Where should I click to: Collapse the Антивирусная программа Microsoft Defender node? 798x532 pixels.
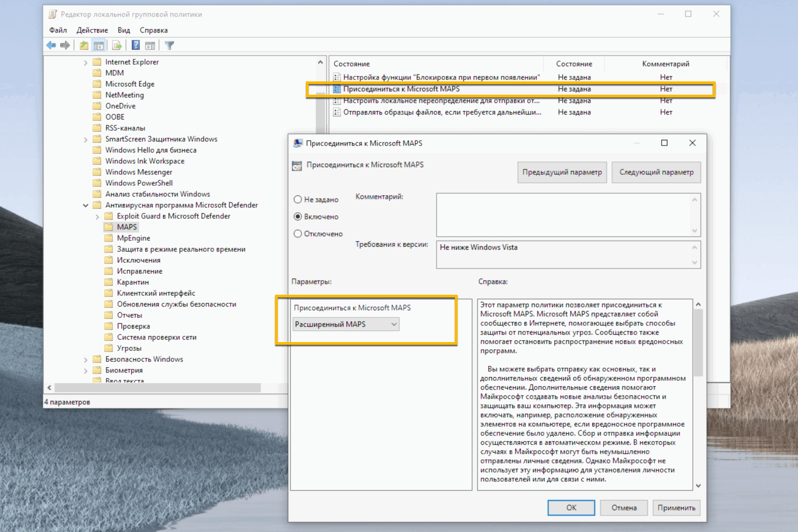[86, 205]
